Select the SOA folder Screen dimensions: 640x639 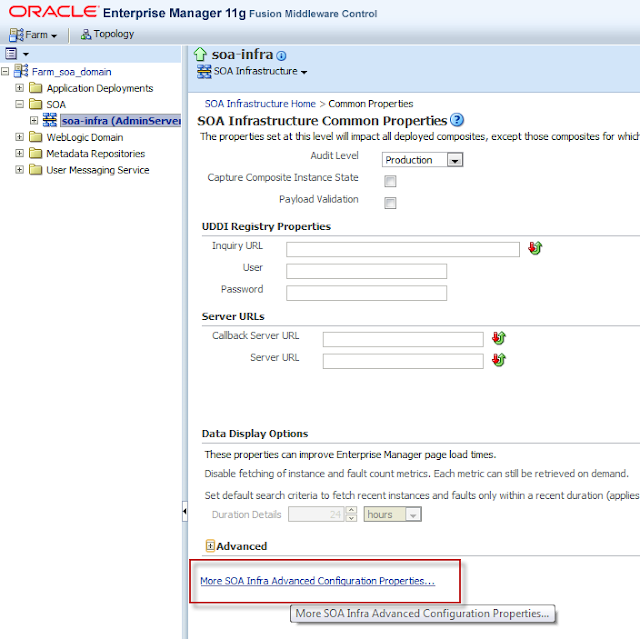tap(56, 104)
